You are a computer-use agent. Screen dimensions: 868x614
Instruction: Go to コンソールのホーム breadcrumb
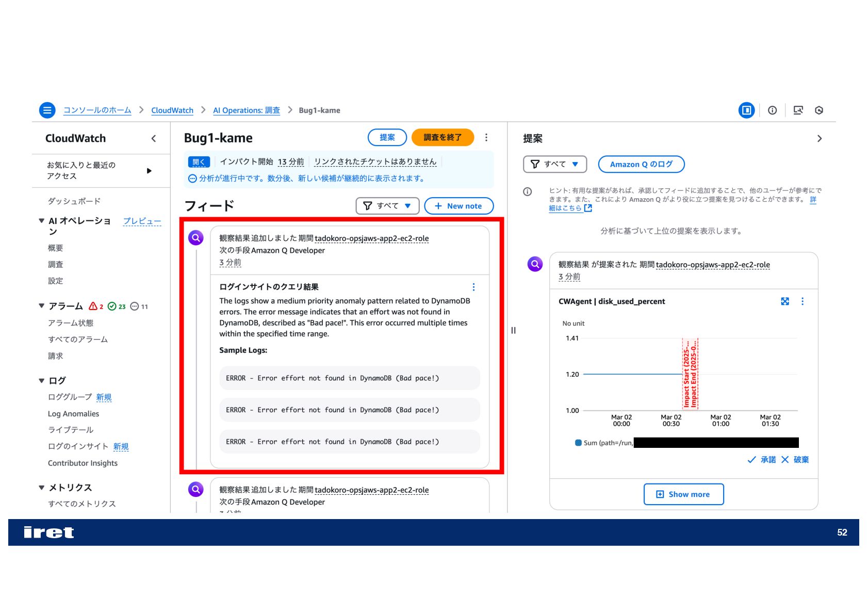point(97,110)
